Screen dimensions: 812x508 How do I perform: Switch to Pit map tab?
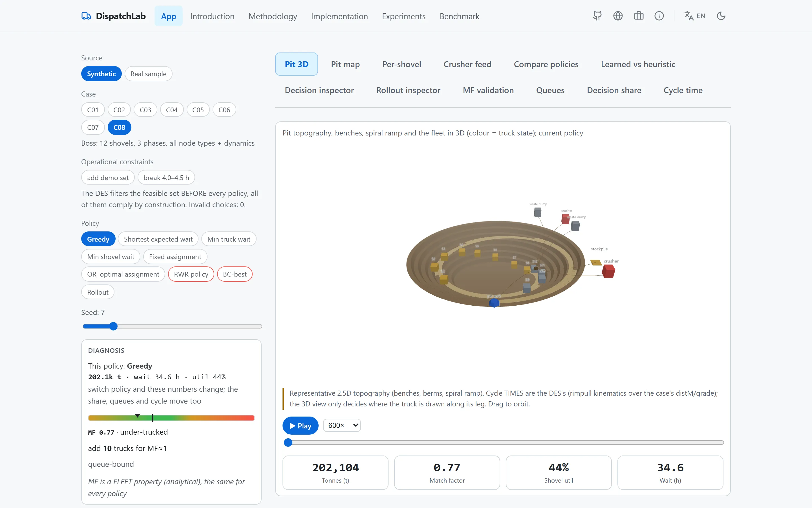345,64
